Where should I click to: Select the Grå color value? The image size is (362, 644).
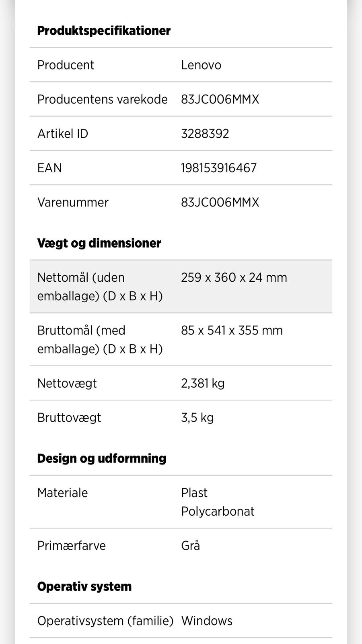190,546
